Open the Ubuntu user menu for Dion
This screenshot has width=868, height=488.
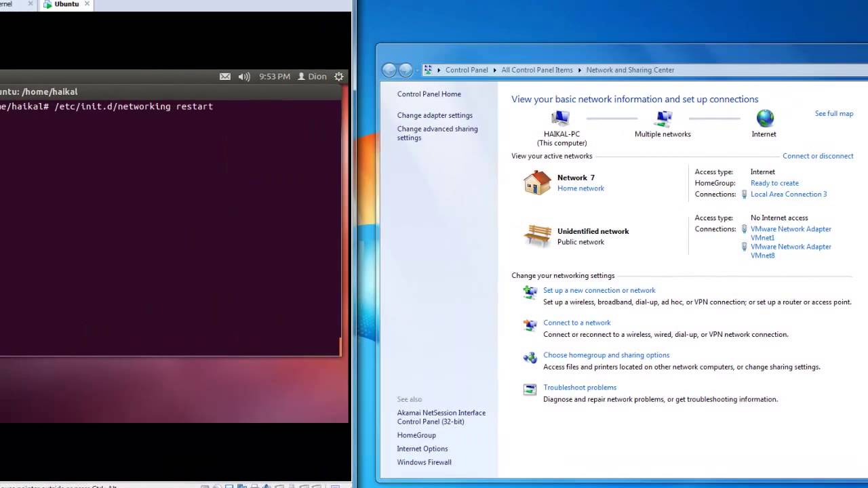click(312, 77)
